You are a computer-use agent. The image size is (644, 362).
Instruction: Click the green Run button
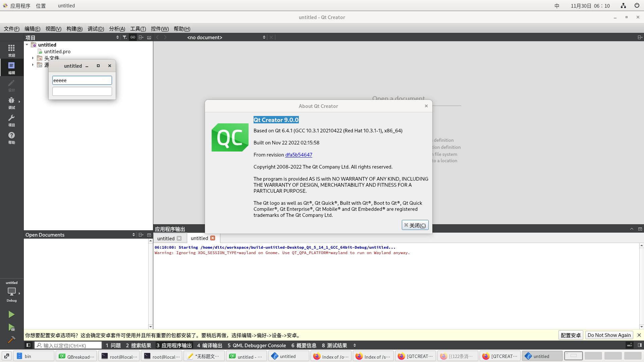[11, 314]
